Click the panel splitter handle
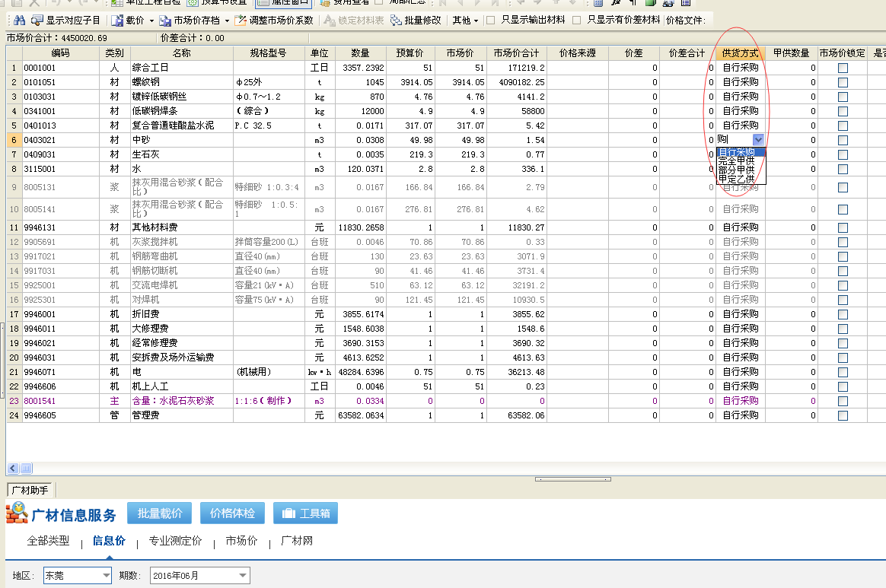The width and height of the screenshot is (886, 588). 573,479
